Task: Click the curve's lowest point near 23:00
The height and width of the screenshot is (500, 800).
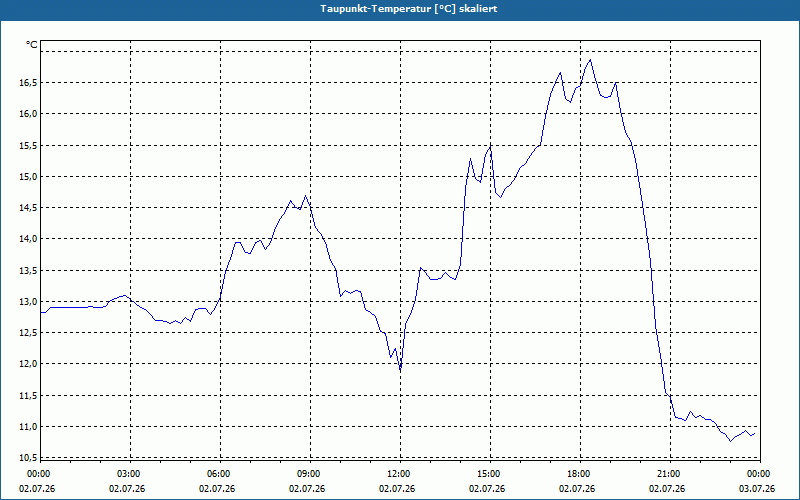Action: tap(731, 441)
